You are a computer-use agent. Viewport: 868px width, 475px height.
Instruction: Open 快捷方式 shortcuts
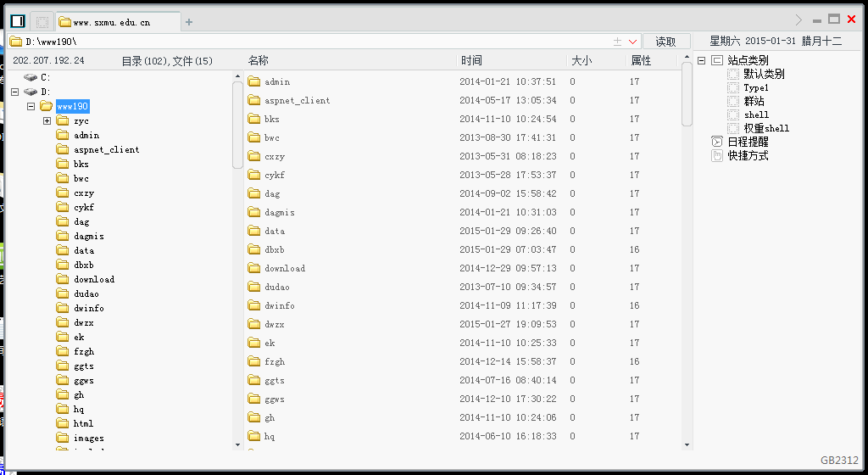(748, 155)
